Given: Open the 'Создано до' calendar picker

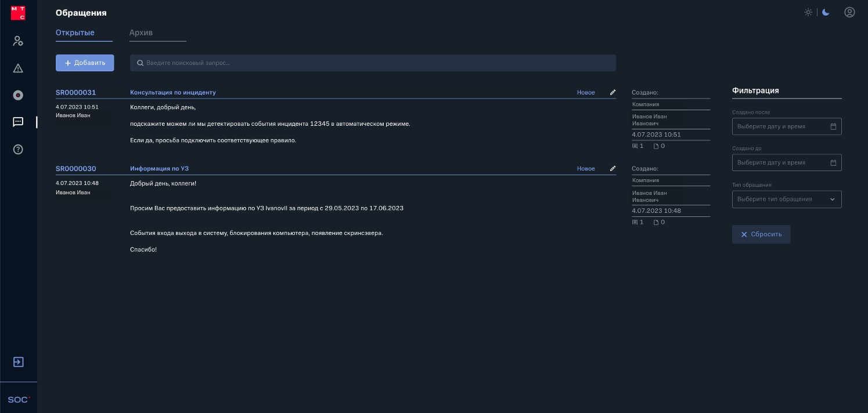Looking at the screenshot, I should (x=833, y=163).
